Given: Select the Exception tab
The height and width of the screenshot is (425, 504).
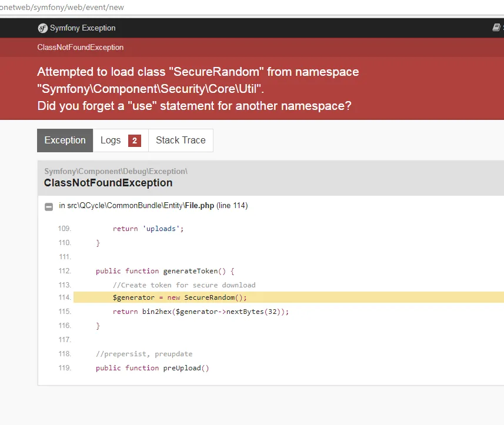Looking at the screenshot, I should tap(65, 140).
